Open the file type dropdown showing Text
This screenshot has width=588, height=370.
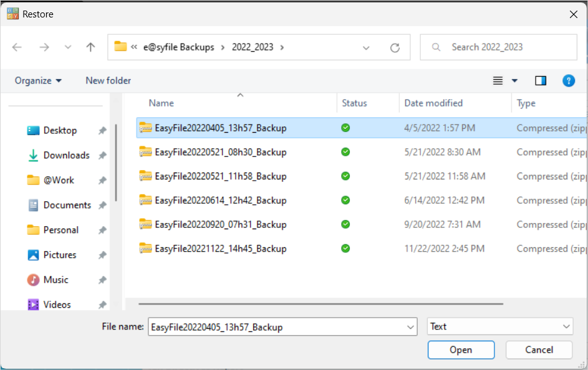tap(499, 326)
